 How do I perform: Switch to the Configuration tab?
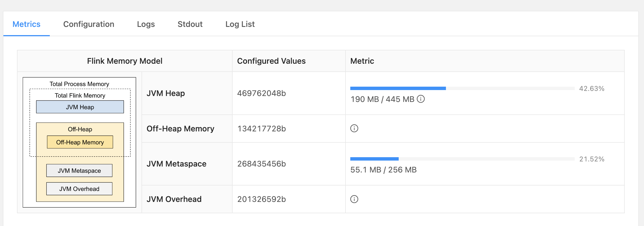[x=89, y=24]
